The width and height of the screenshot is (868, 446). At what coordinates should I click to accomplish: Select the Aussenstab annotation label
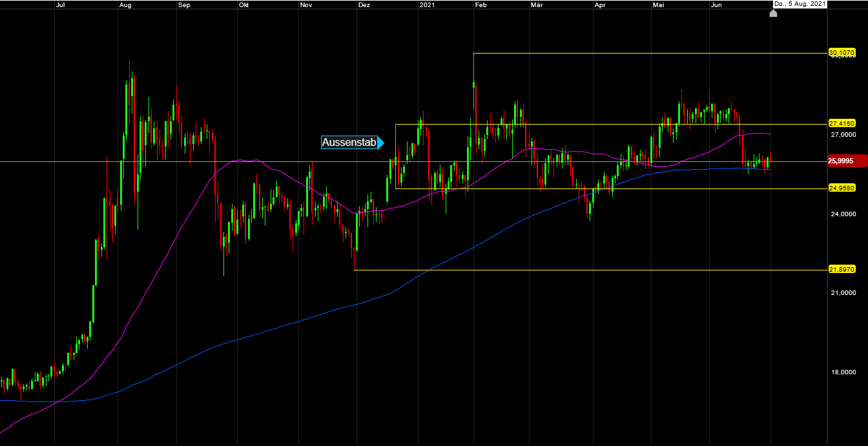353,143
